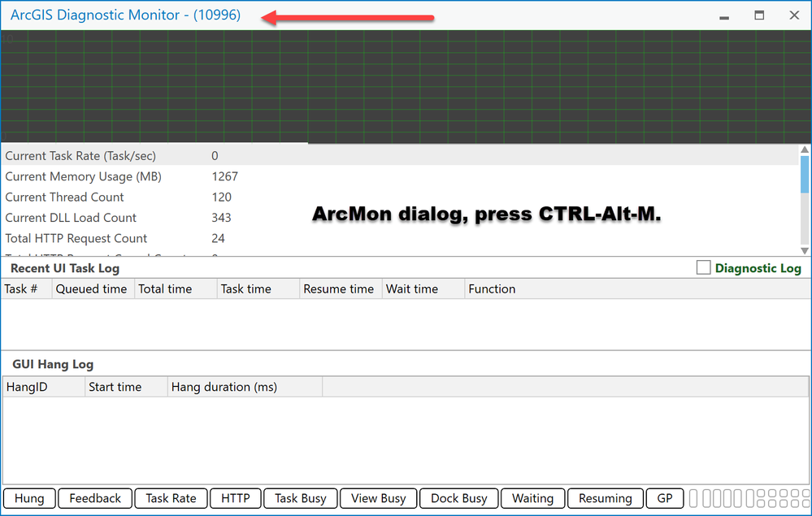Click Hang duration (ms) column header
The height and width of the screenshot is (516, 812).
(245, 387)
